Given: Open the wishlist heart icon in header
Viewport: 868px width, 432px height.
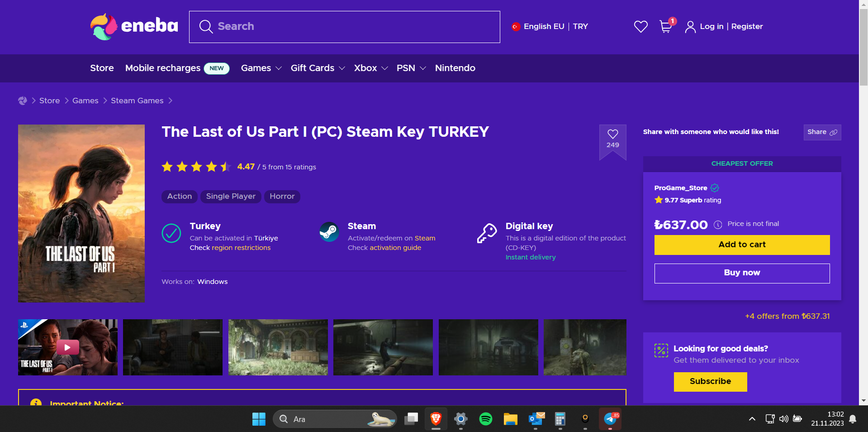Looking at the screenshot, I should pos(640,27).
